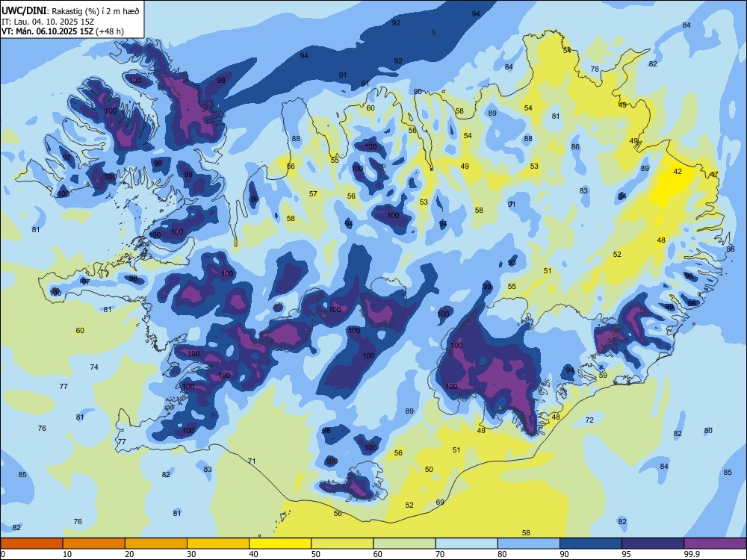Screen dimensions: 747x560
Task: Click the map value "59" in the southeast
Action: click(x=603, y=376)
